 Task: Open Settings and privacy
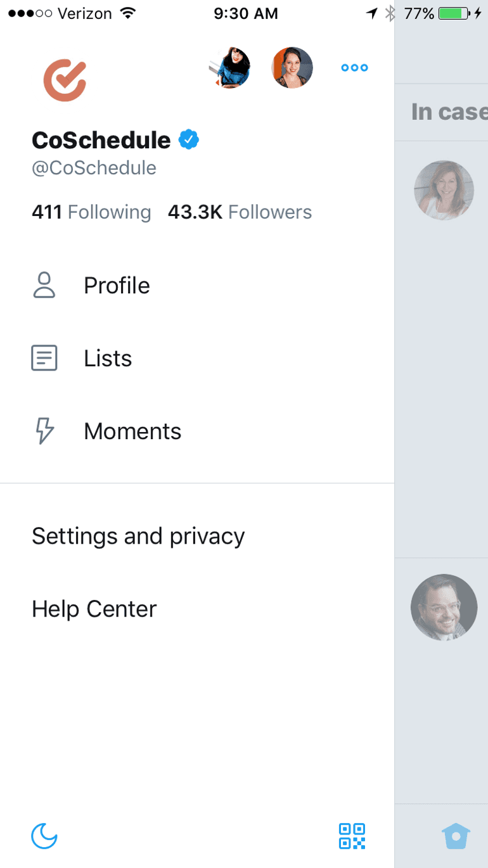(138, 537)
